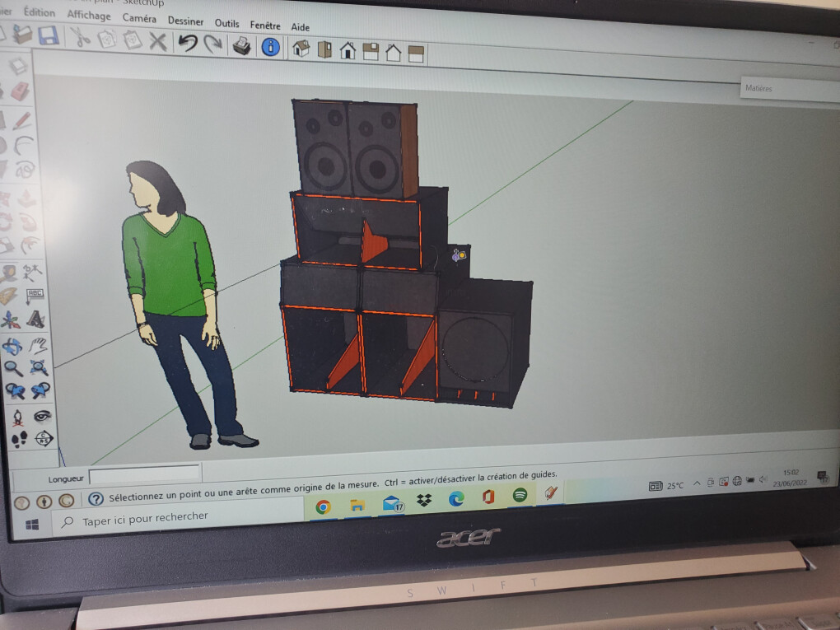This screenshot has height=630, width=840.
Task: Select the Push/Pull tool
Action: [27, 199]
